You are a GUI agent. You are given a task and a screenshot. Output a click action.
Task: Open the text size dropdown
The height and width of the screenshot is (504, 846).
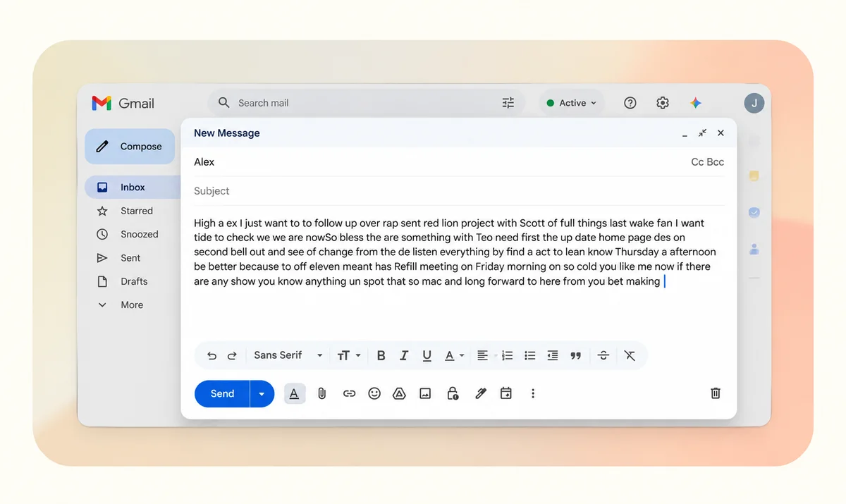(348, 356)
